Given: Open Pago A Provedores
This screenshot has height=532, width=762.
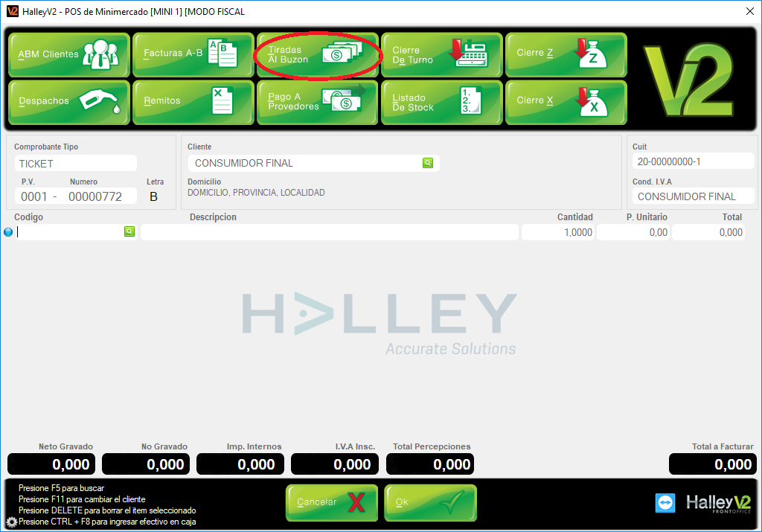Looking at the screenshot, I should 317,102.
